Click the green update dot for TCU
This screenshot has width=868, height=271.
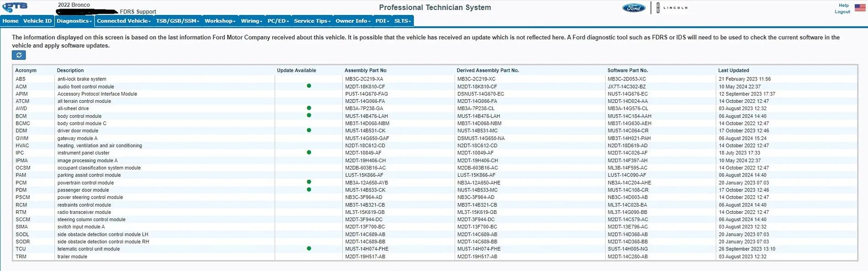(309, 249)
